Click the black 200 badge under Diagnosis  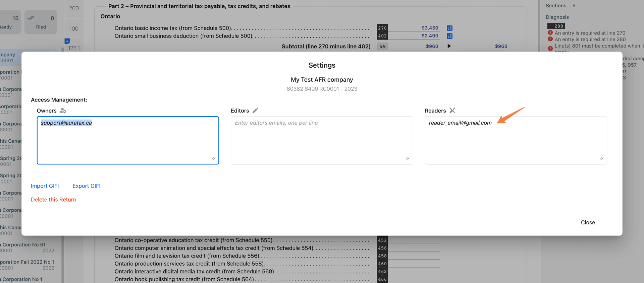pos(556,26)
